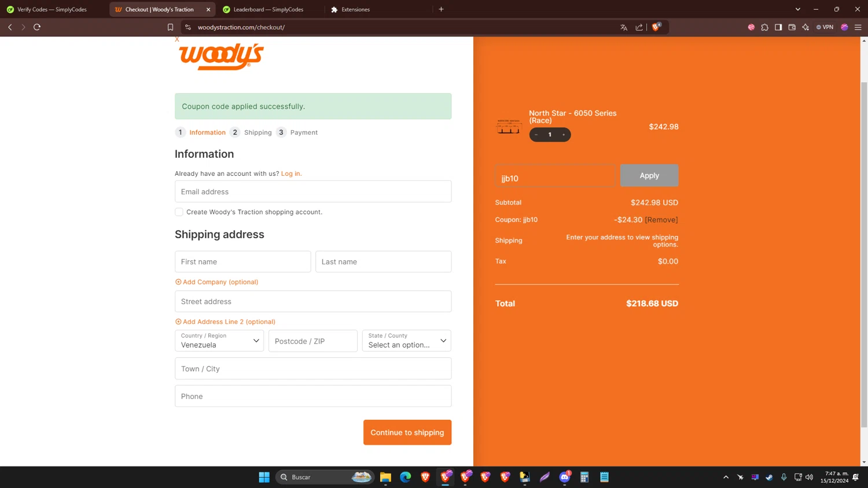Screen dimensions: 868x488
Task: Click the taskbar Buscar search box
Action: click(x=325, y=477)
